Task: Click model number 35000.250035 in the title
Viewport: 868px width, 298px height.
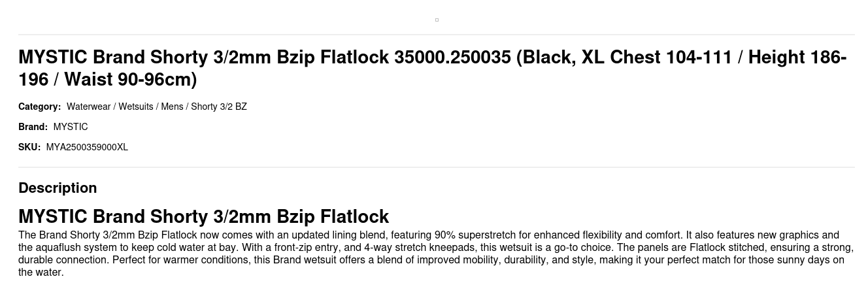Action: click(x=452, y=58)
